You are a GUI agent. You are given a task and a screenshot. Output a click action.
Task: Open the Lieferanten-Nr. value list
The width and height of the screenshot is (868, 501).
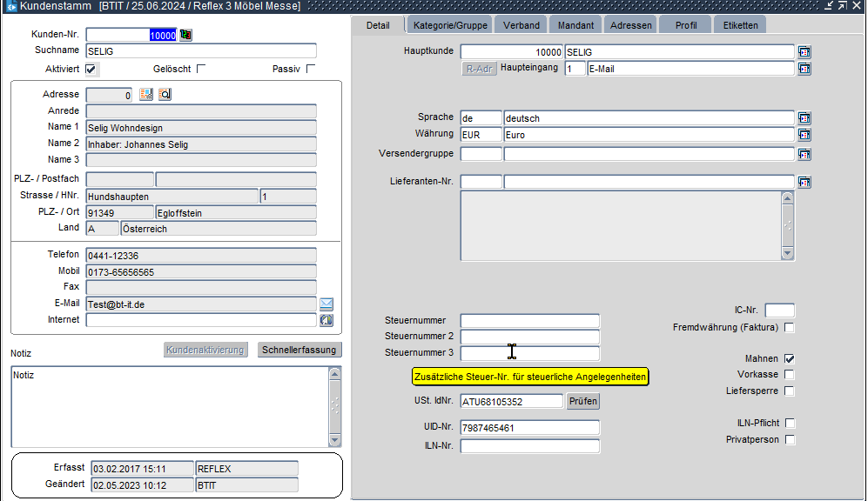click(x=804, y=183)
